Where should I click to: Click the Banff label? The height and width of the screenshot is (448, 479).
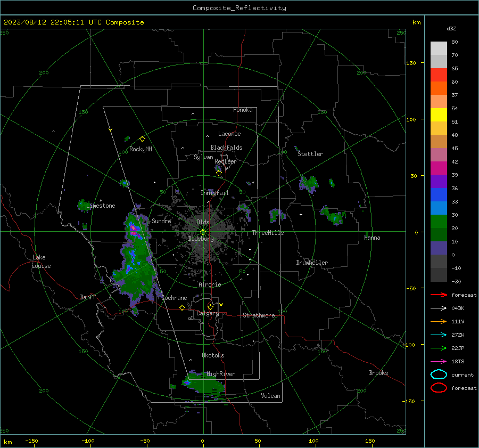point(88,297)
